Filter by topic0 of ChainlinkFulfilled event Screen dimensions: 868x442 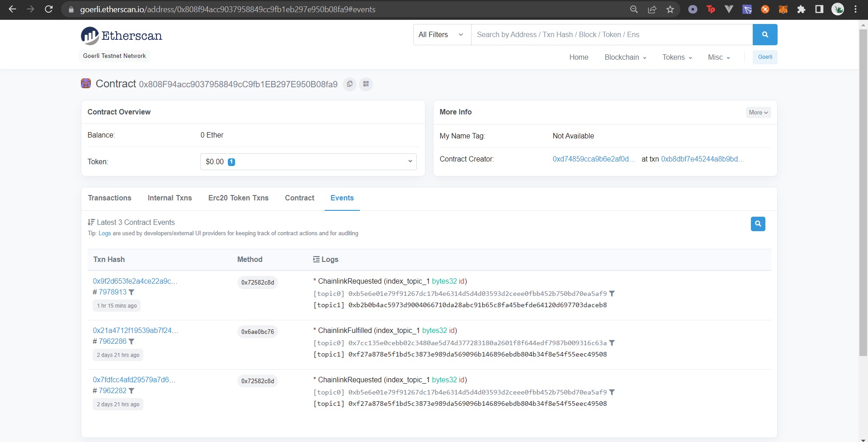coord(612,343)
